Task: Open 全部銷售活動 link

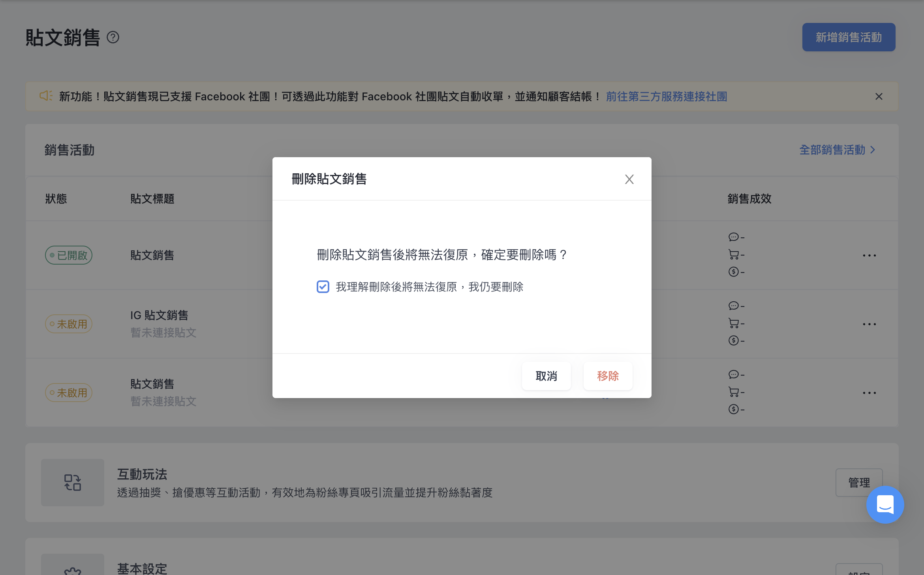Action: pyautogui.click(x=837, y=150)
